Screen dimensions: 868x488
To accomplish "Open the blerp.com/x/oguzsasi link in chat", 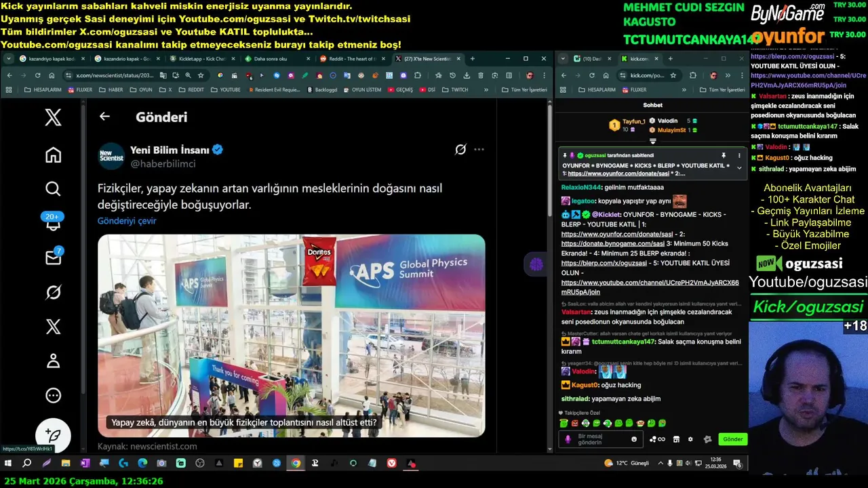I will tap(604, 263).
